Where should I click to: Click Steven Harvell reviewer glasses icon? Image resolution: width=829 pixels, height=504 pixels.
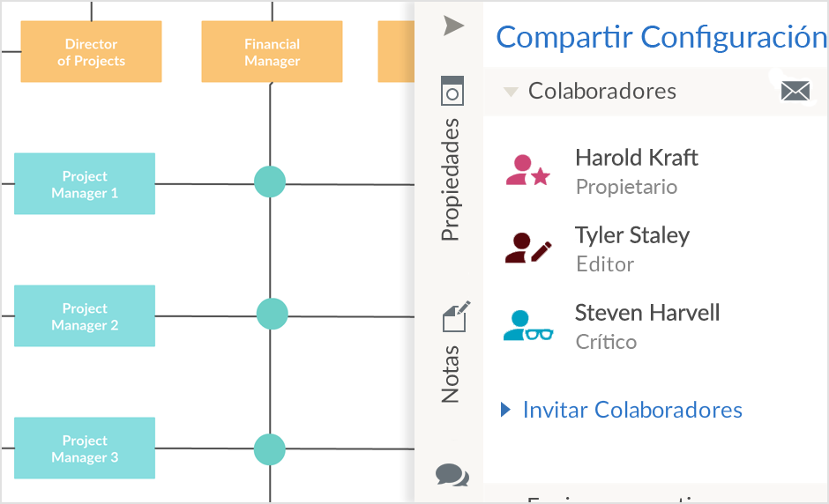(x=527, y=325)
